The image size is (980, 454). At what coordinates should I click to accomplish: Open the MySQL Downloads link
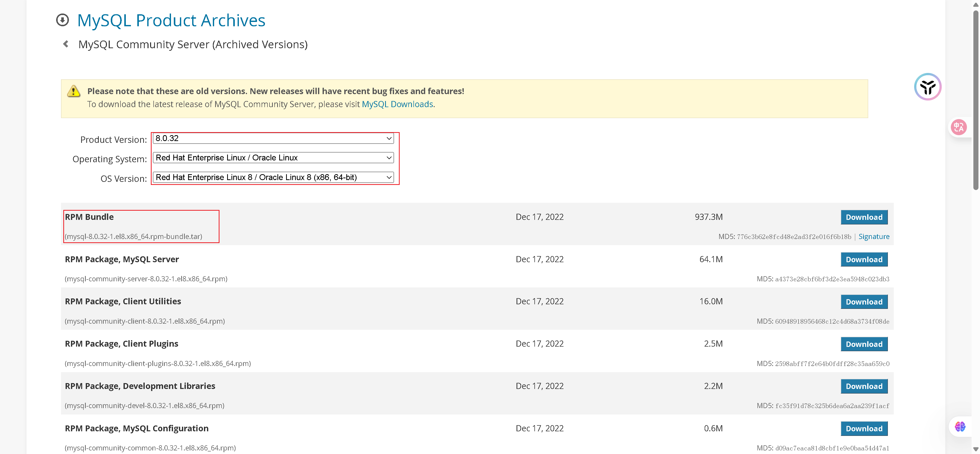pyautogui.click(x=397, y=104)
